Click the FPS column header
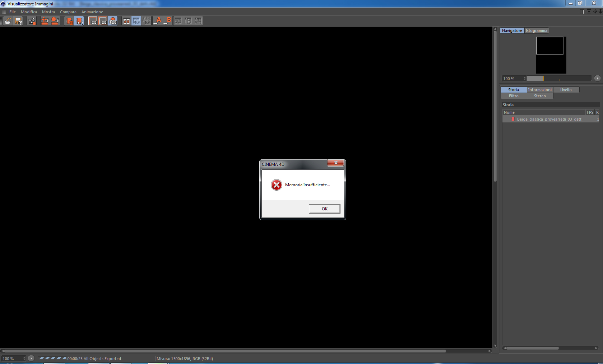This screenshot has height=364, width=603. tap(590, 112)
